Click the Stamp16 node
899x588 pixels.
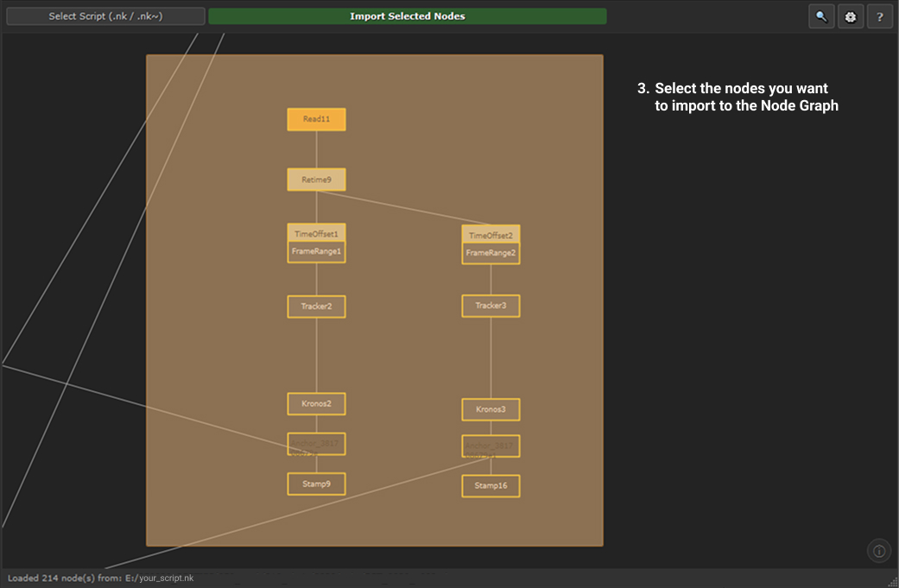(491, 486)
